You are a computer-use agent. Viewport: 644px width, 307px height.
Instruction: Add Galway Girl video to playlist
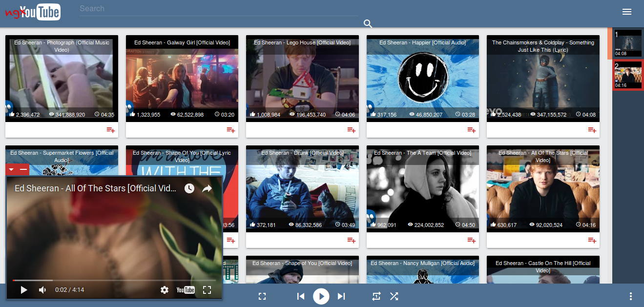point(231,130)
